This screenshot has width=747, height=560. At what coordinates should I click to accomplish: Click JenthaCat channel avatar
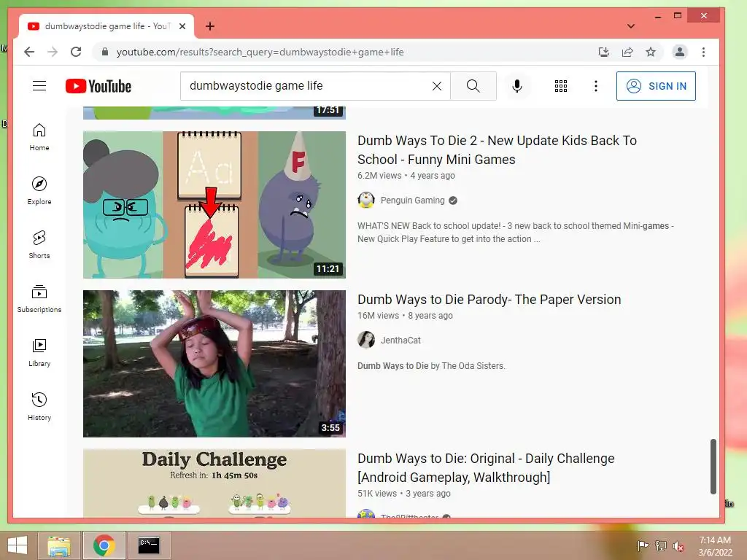[366, 340]
